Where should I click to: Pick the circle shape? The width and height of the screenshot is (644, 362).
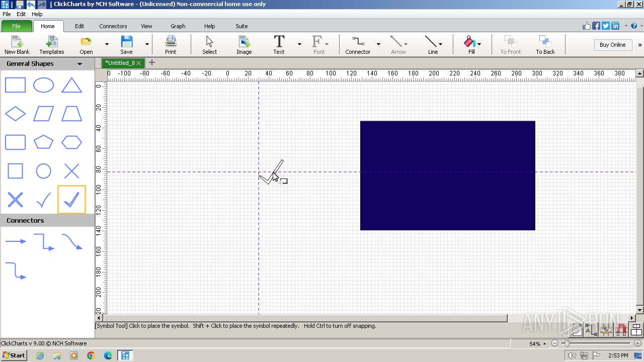43,171
